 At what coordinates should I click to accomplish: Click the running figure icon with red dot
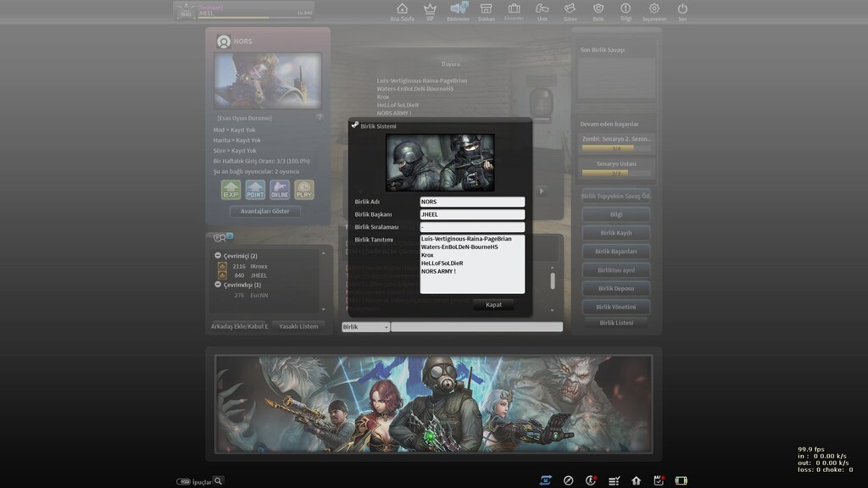coord(591,480)
